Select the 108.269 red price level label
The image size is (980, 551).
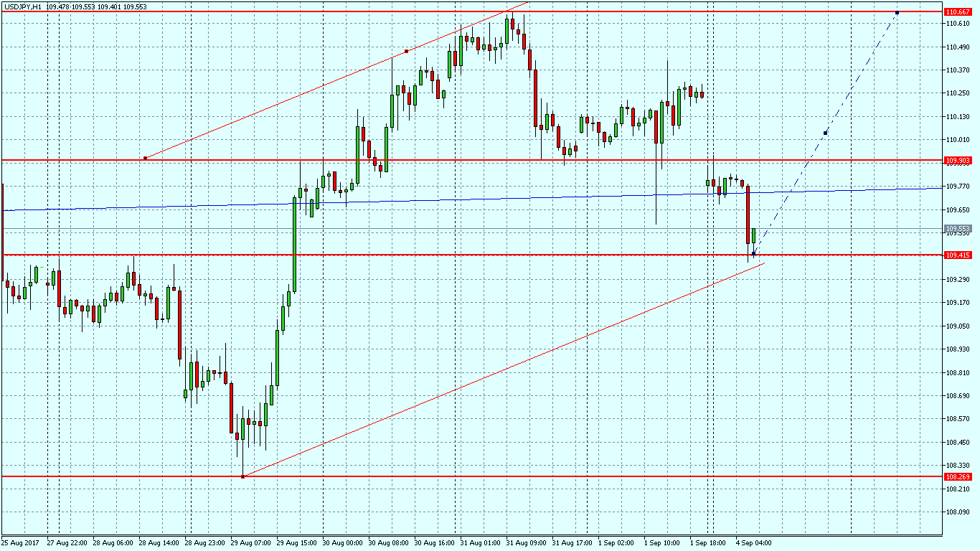pyautogui.click(x=958, y=477)
